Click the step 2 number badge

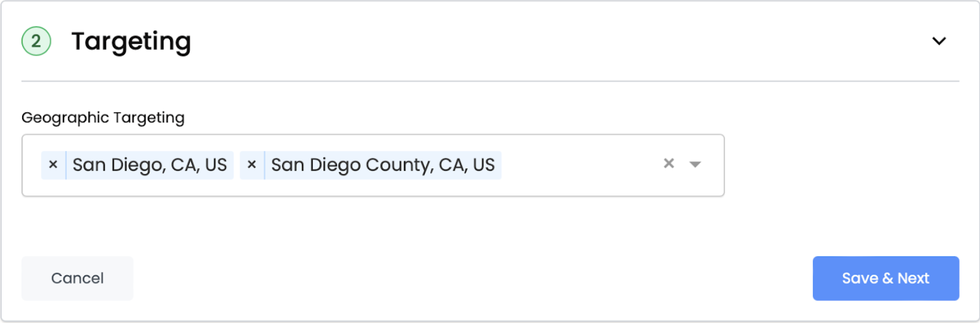click(x=36, y=41)
